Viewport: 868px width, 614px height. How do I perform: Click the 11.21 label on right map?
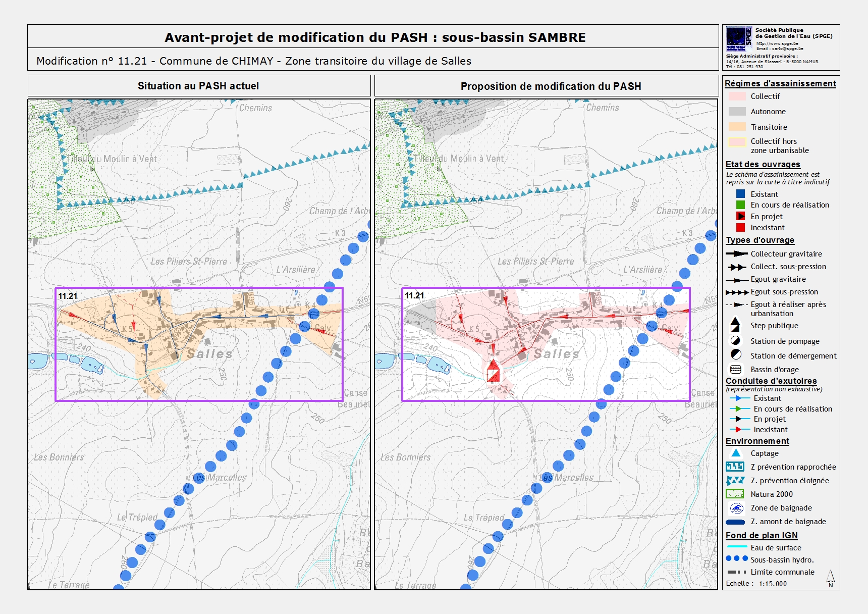[x=414, y=295]
